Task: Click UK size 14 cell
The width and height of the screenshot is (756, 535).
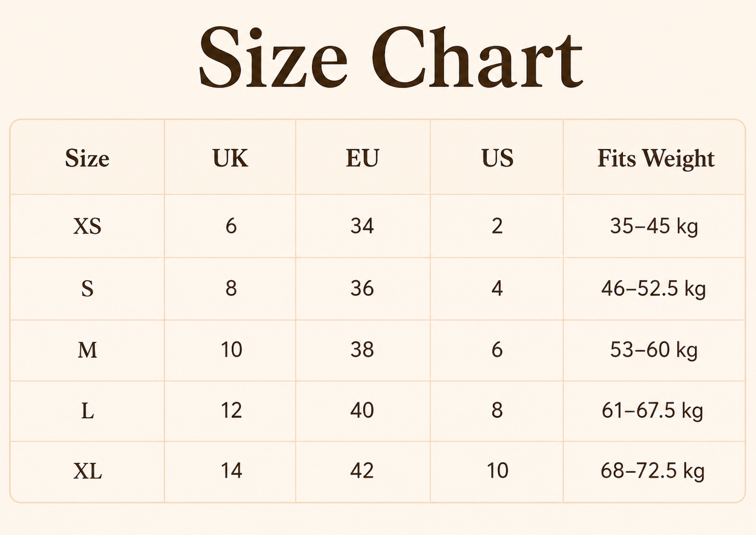Action: (231, 471)
